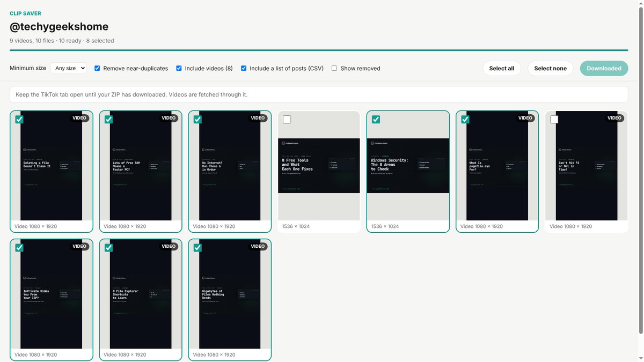Click the @techygeekshome heading
644x362 pixels.
(59, 26)
